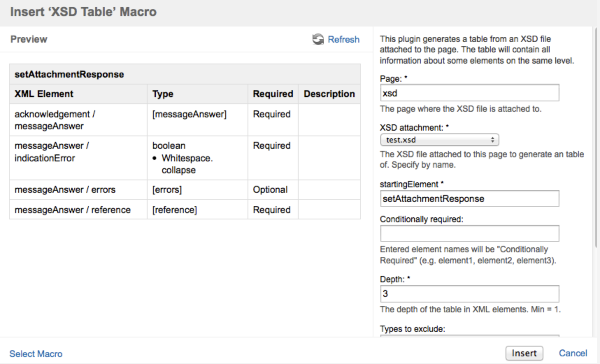600x364 pixels.
Task: Click the Optional cell in errors row
Action: 270,190
